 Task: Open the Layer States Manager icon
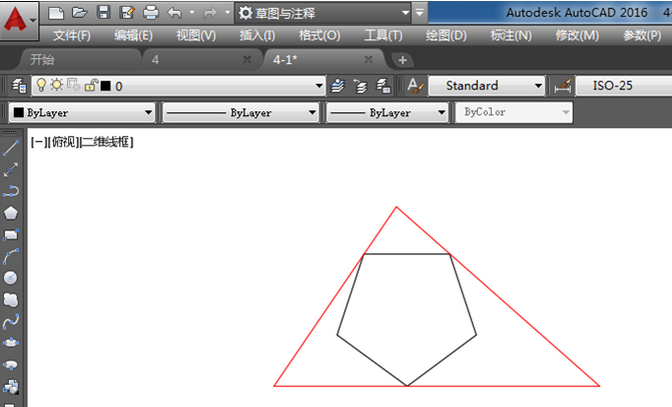coord(383,86)
